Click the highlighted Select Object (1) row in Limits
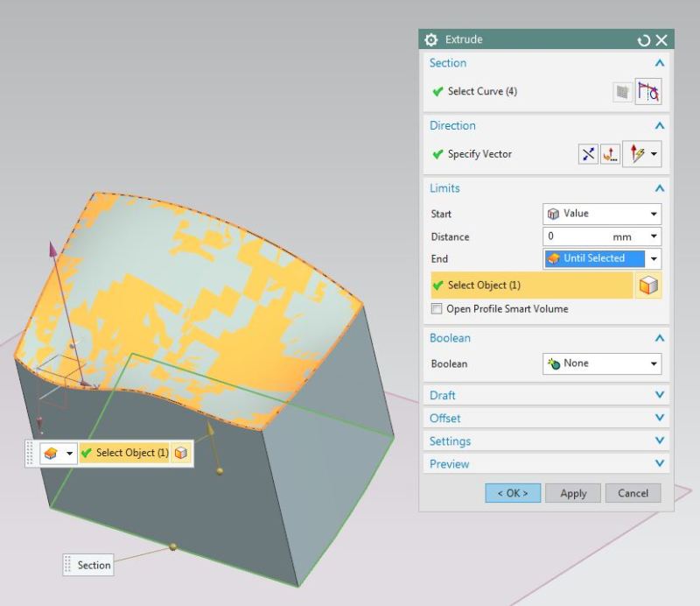This screenshot has height=606, width=700. (x=532, y=285)
